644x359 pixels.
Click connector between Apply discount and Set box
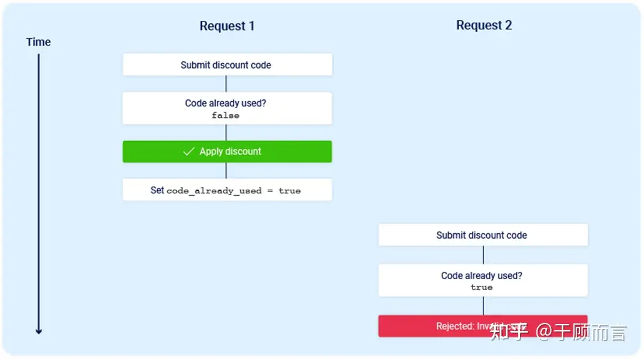[226, 171]
